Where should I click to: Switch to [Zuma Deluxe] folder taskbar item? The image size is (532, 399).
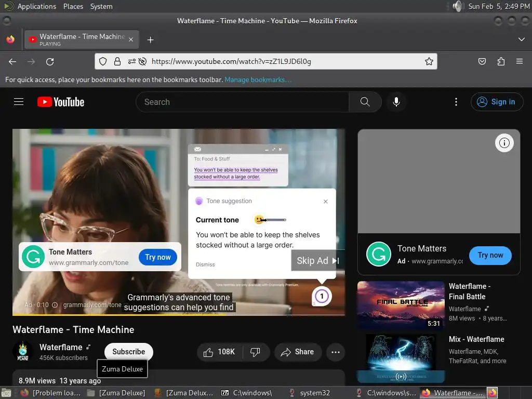tap(116, 393)
